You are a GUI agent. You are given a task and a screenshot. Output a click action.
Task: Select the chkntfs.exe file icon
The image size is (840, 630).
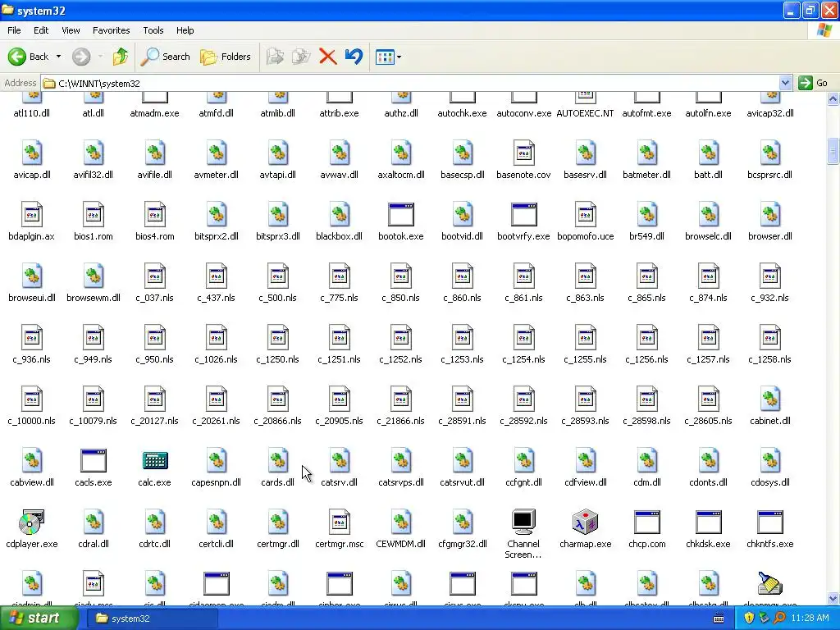point(769,523)
